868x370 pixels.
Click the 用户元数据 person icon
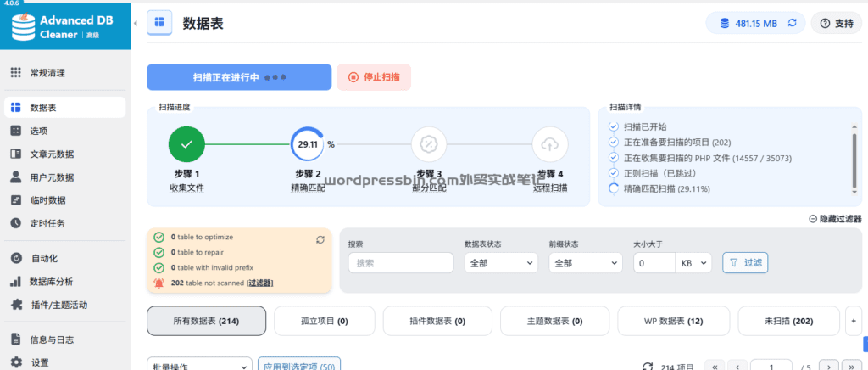click(15, 177)
